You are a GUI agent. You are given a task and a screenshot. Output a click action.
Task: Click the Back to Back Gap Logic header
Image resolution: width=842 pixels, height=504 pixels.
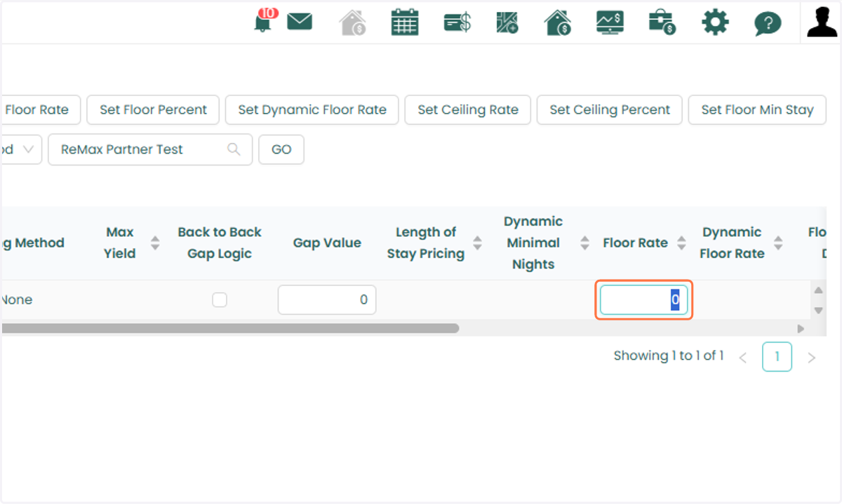(220, 243)
